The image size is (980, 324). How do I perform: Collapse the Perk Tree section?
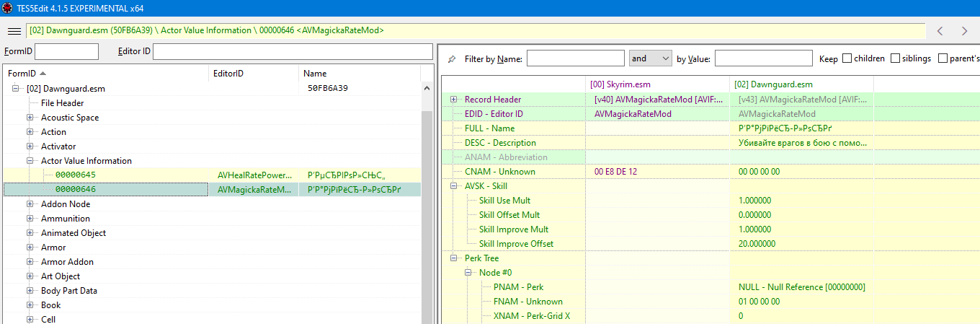coord(454,258)
